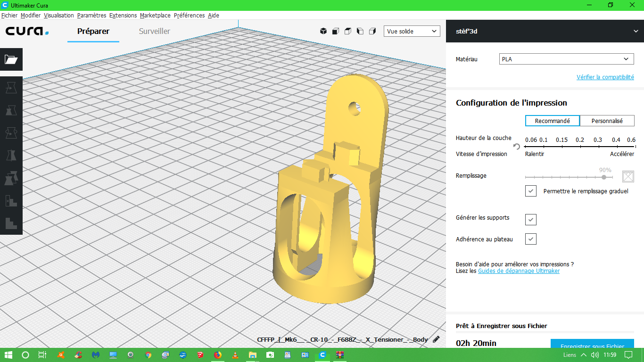
Task: Click the 0.2 layer height value
Action: pyautogui.click(x=580, y=140)
